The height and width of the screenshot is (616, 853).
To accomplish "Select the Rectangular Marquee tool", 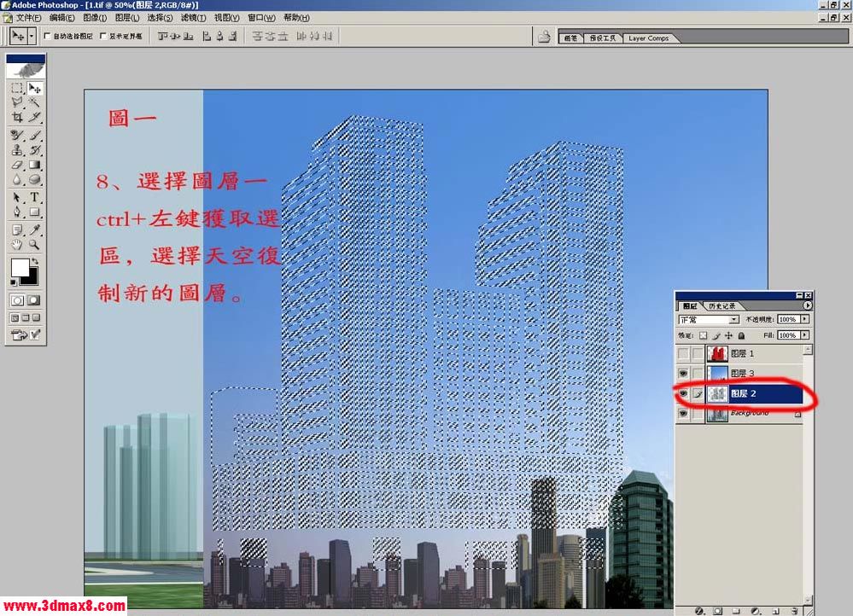I will tap(17, 88).
